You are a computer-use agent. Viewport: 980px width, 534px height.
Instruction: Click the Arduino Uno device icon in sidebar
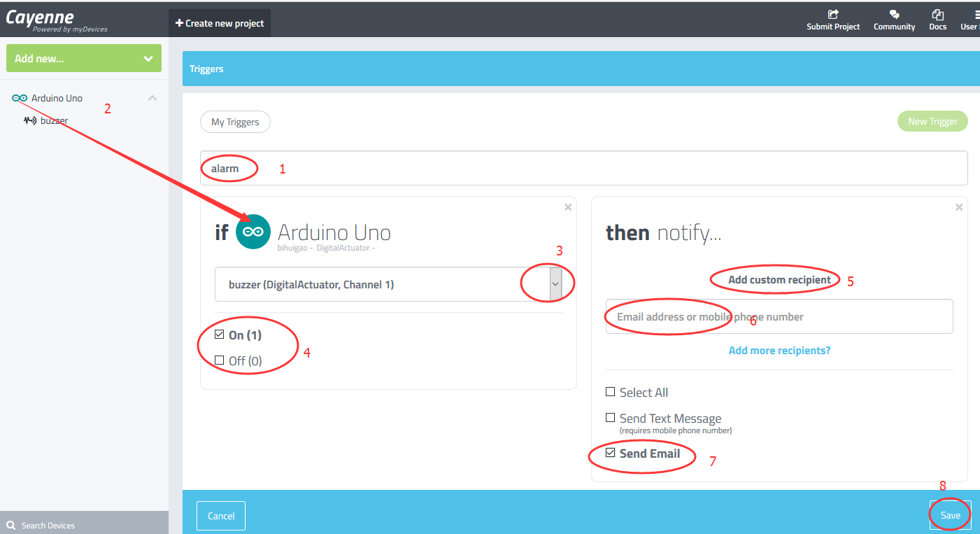click(x=20, y=98)
